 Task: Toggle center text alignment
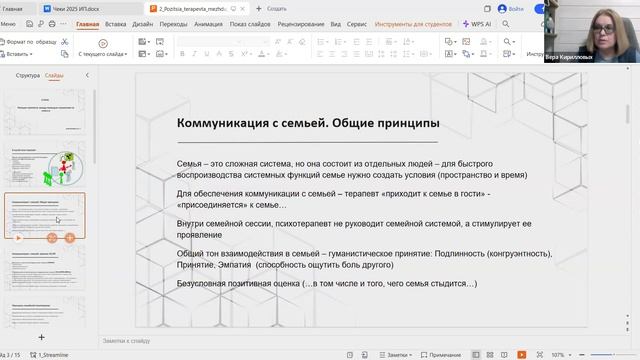(332, 54)
